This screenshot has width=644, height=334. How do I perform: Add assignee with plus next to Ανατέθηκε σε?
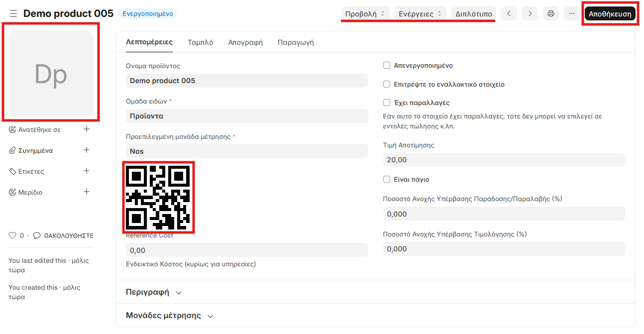click(87, 129)
